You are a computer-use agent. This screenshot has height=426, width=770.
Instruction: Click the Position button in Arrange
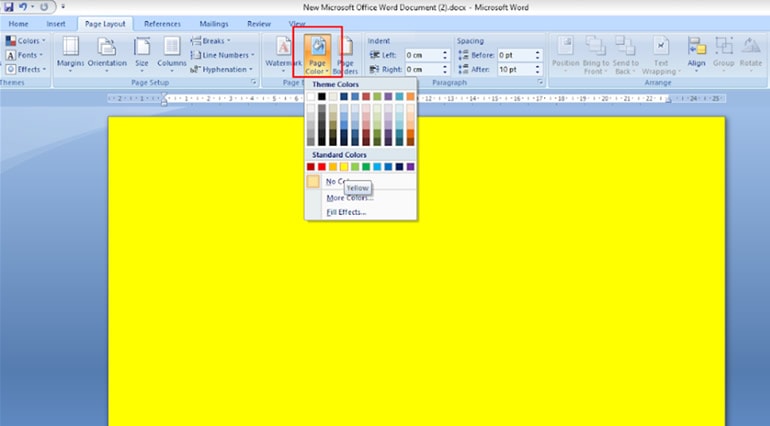tap(566, 55)
